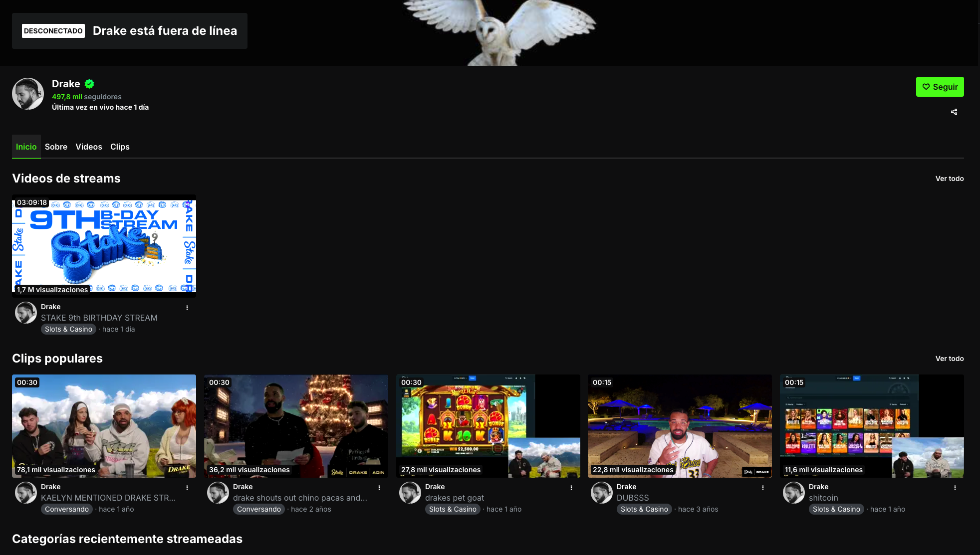Open the STAKE 9th BIRTHDAY STREAM title
Image resolution: width=980 pixels, height=555 pixels.
99,318
